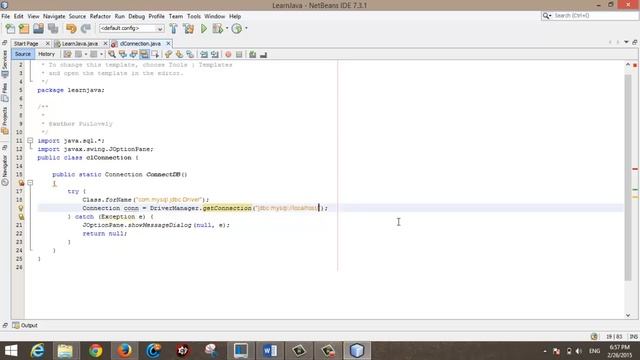Toggle Highlight Search in editor toolbar
The width and height of the screenshot is (640, 360).
pos(144,54)
